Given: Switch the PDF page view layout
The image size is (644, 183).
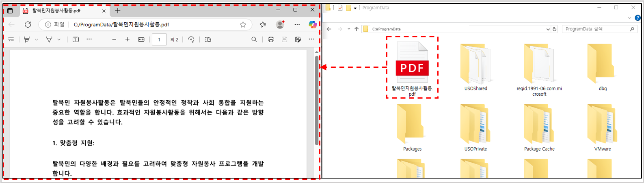Looking at the screenshot, I should 208,39.
